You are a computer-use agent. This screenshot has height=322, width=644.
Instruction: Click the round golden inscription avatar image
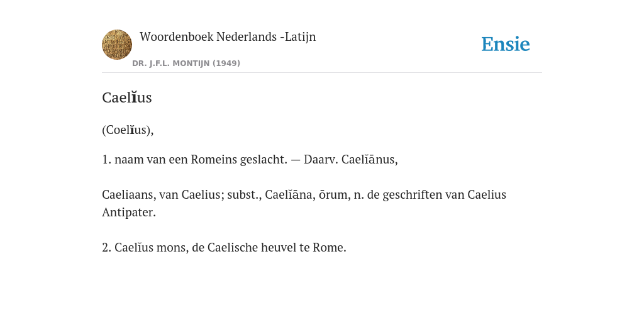pos(117,45)
